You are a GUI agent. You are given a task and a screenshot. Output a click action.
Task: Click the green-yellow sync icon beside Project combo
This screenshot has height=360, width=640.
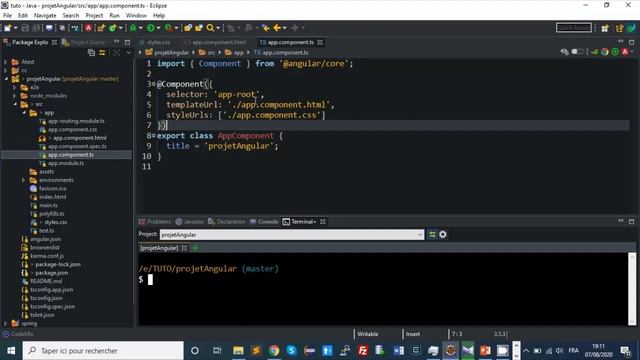(432, 234)
